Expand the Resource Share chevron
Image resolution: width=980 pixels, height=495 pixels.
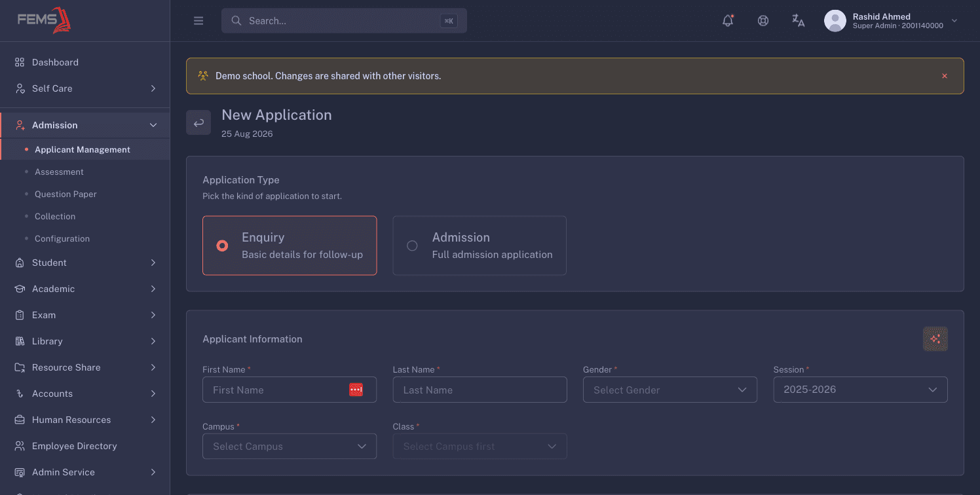(153, 367)
